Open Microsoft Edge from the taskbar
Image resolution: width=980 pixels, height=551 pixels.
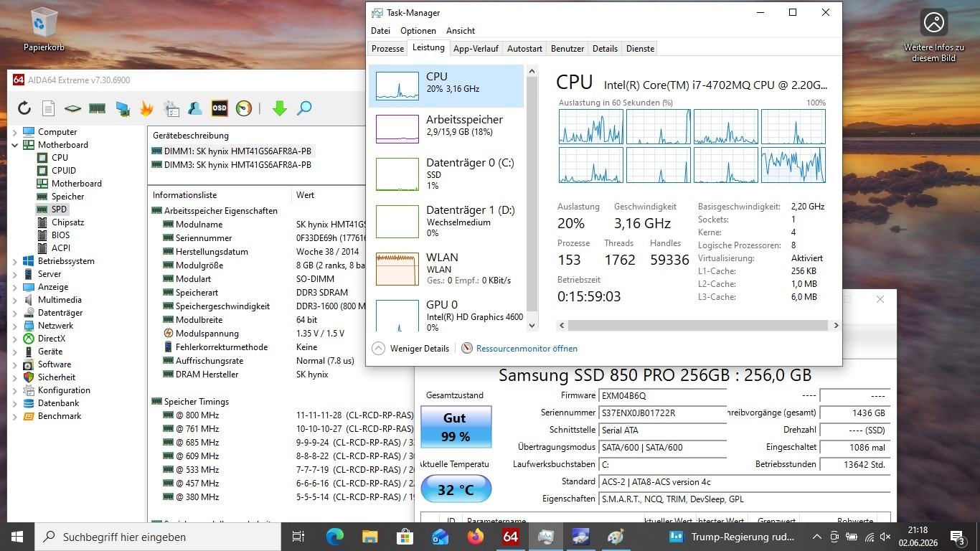[x=335, y=537]
